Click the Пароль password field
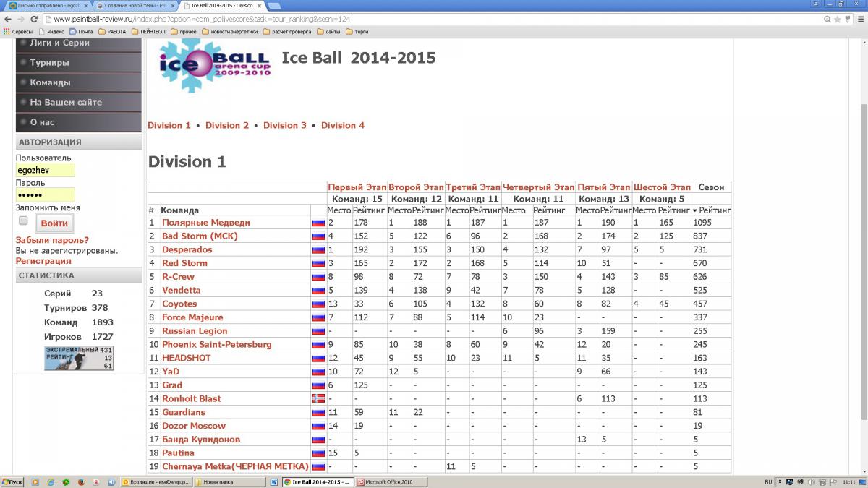The image size is (868, 488). tap(45, 195)
